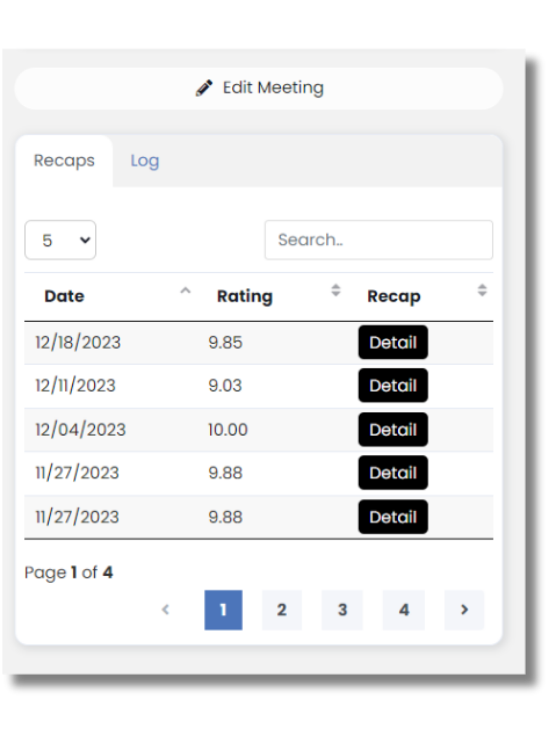Screen dimensions: 549x756
Task: Click the Rating column header
Action: pyautogui.click(x=244, y=296)
